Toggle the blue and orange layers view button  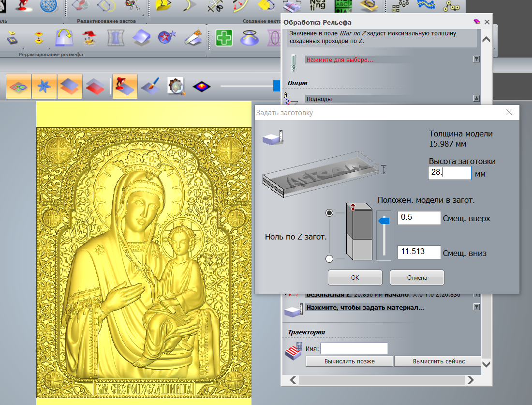[x=70, y=86]
